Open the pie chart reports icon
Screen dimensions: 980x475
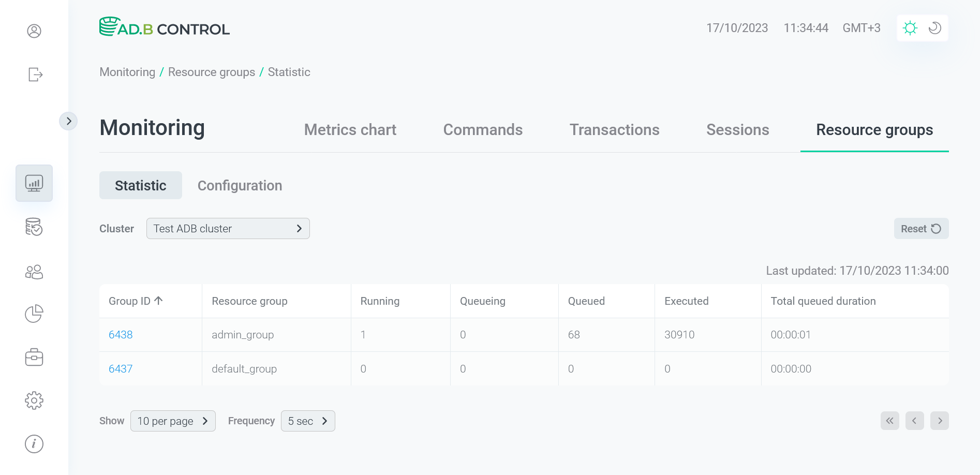coord(34,314)
